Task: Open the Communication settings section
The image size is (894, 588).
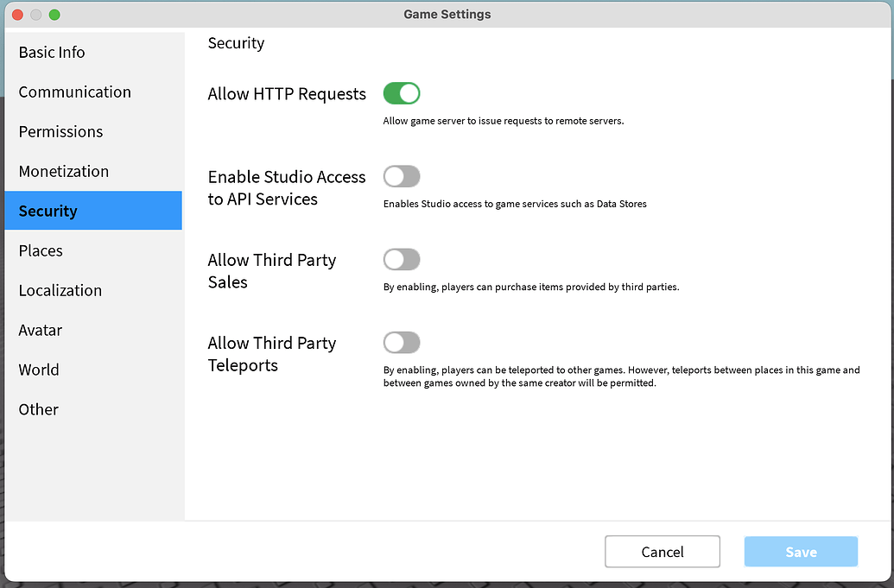Action: (x=74, y=92)
